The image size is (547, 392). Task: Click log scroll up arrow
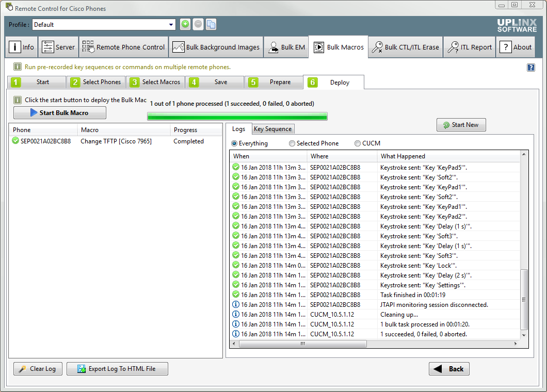coord(524,154)
